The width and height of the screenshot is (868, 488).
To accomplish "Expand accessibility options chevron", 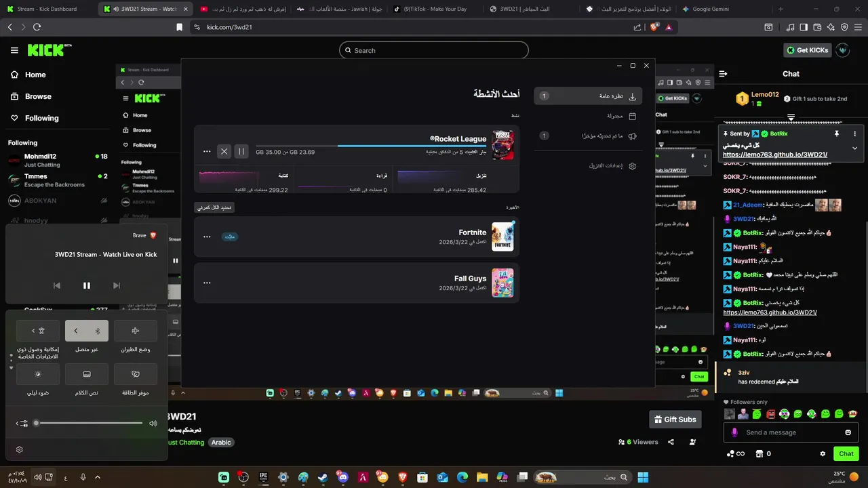I will 34,331.
